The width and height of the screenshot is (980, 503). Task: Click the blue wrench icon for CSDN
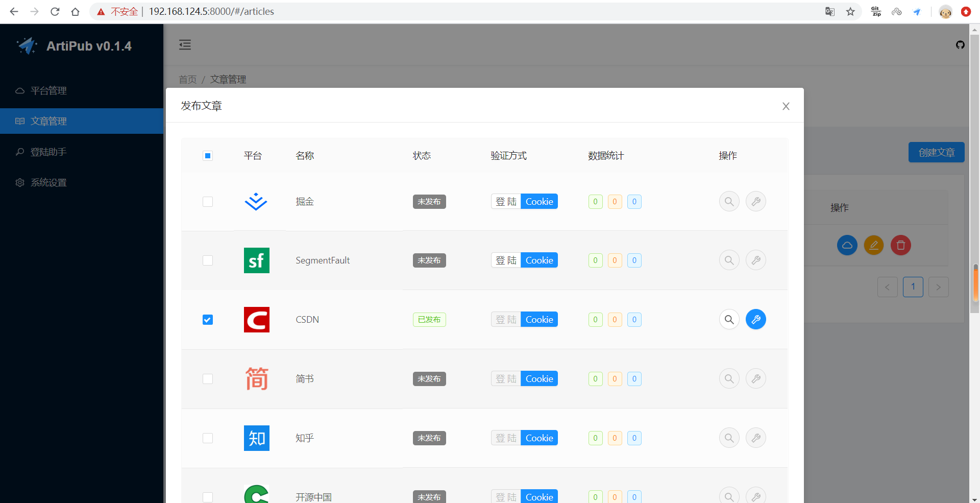tap(756, 320)
